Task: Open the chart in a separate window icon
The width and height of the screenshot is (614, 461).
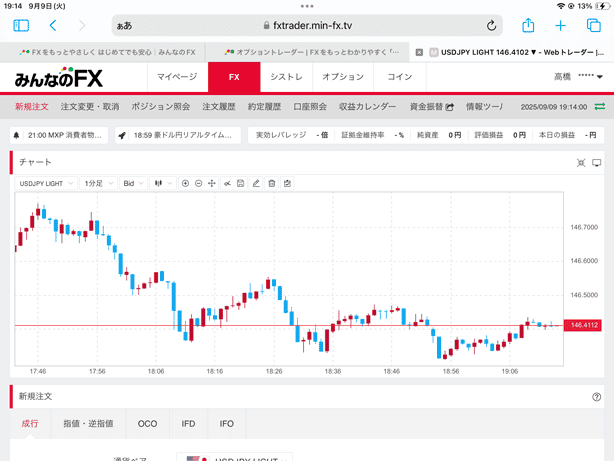Action: [597, 162]
